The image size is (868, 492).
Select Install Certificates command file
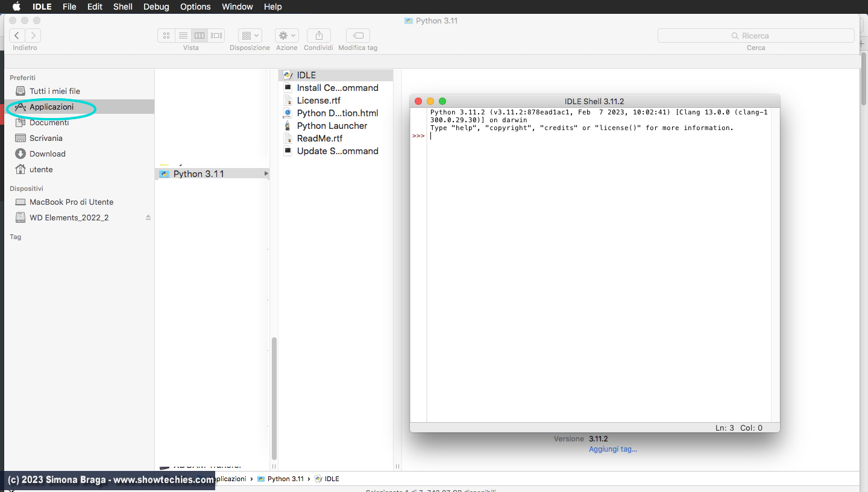[x=336, y=88]
